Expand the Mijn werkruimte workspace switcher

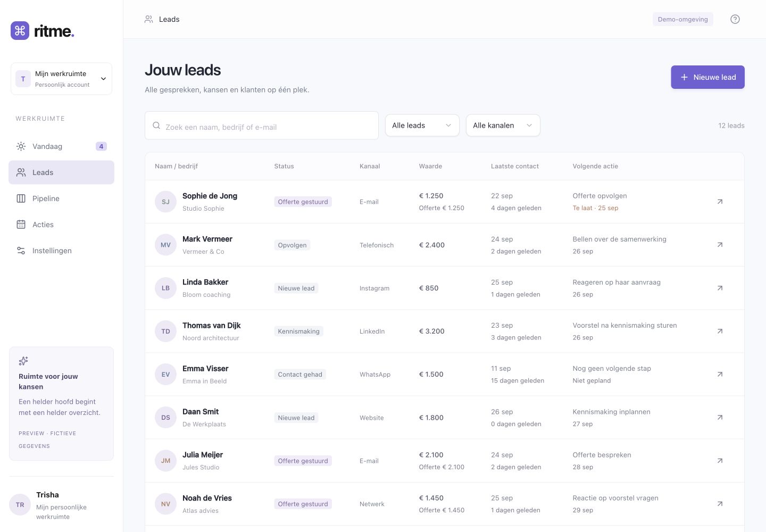[x=61, y=79]
